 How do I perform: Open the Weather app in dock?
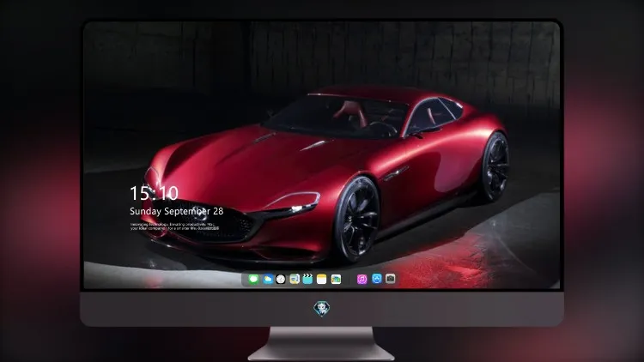[268, 279]
